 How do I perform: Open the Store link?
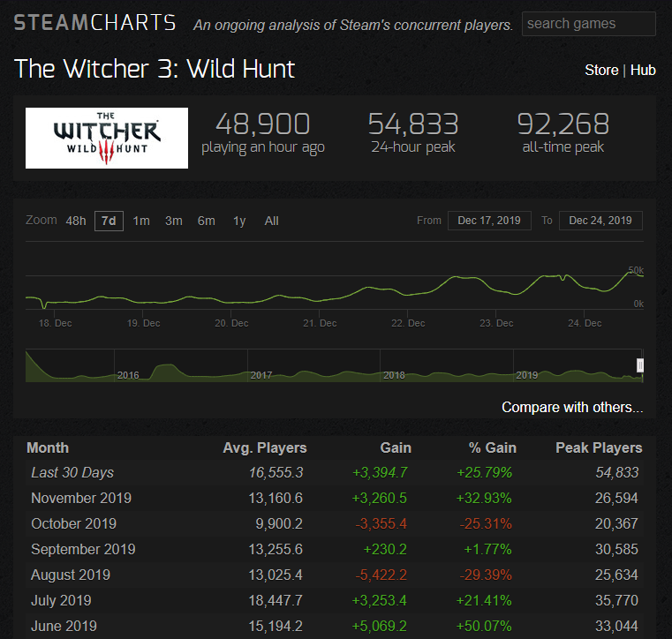click(601, 71)
